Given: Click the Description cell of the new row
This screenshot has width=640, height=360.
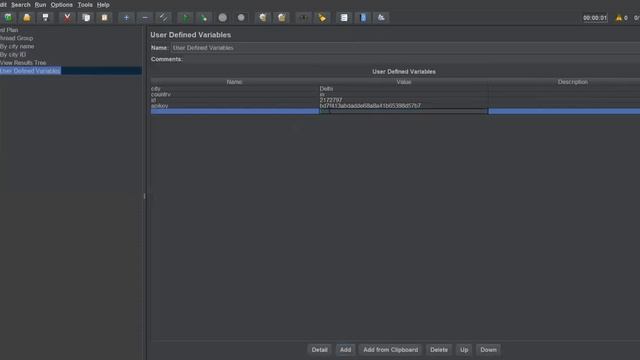Looking at the screenshot, I should point(564,111).
